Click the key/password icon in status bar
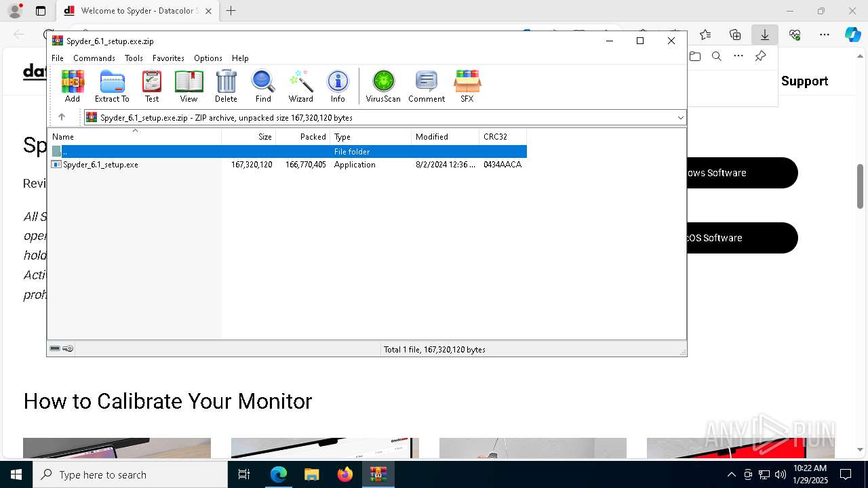Viewport: 868px width, 488px height. pos(68,349)
